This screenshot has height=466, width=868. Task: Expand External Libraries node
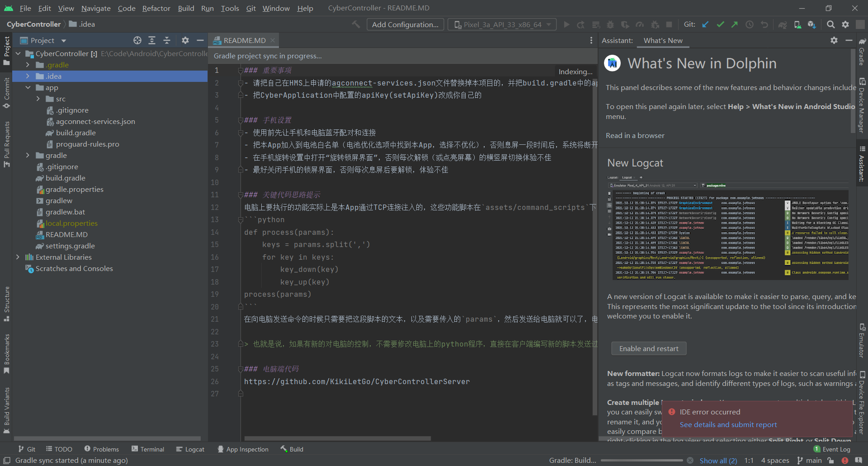(18, 257)
